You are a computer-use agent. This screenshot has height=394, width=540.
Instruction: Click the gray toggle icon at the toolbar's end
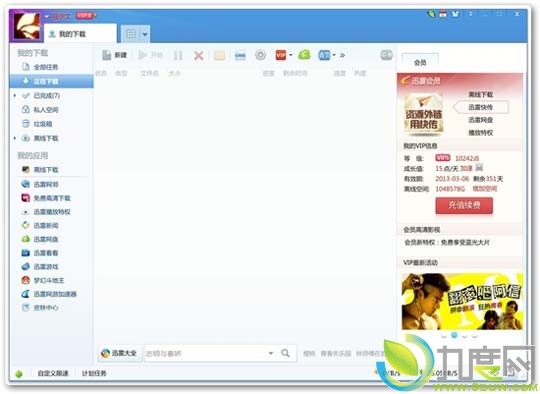pos(386,55)
